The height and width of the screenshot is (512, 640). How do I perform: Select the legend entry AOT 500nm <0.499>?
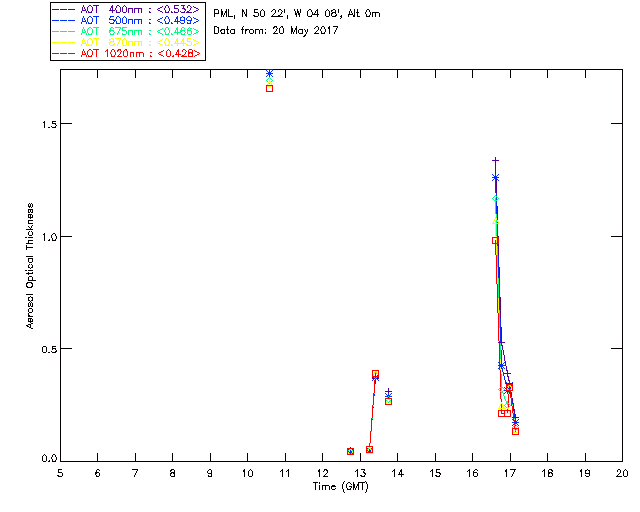(127, 20)
